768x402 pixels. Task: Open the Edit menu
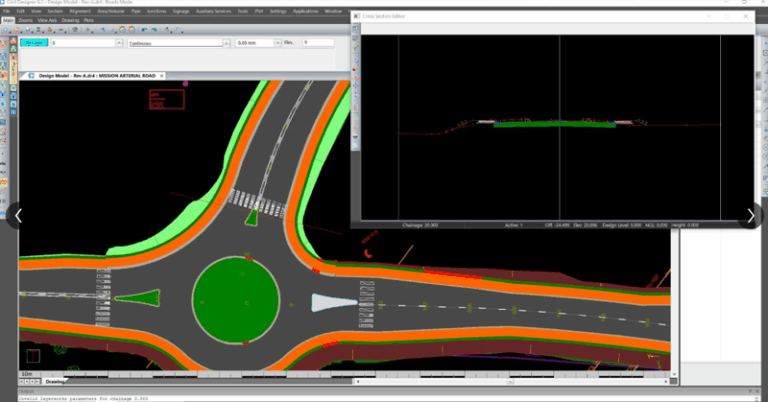(x=21, y=11)
